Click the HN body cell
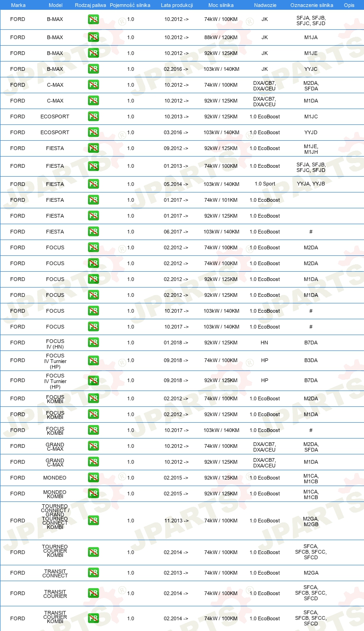This screenshot has height=631, width=364. click(x=264, y=343)
